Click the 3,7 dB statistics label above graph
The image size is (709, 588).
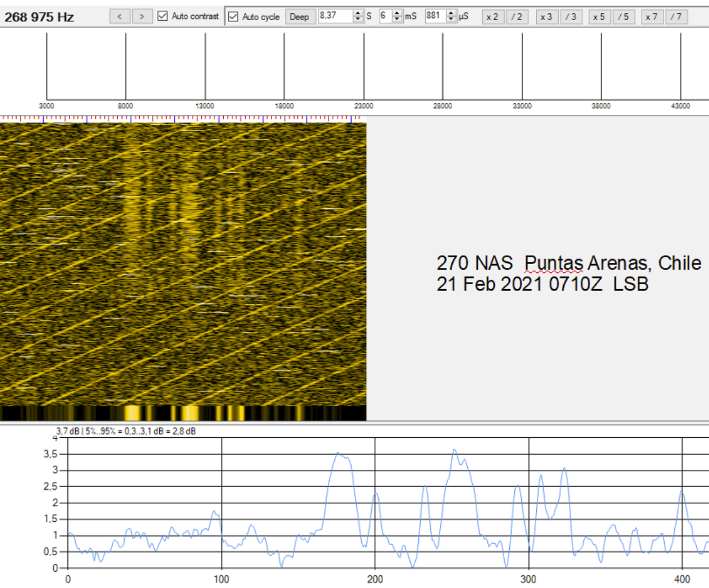pyautogui.click(x=126, y=431)
